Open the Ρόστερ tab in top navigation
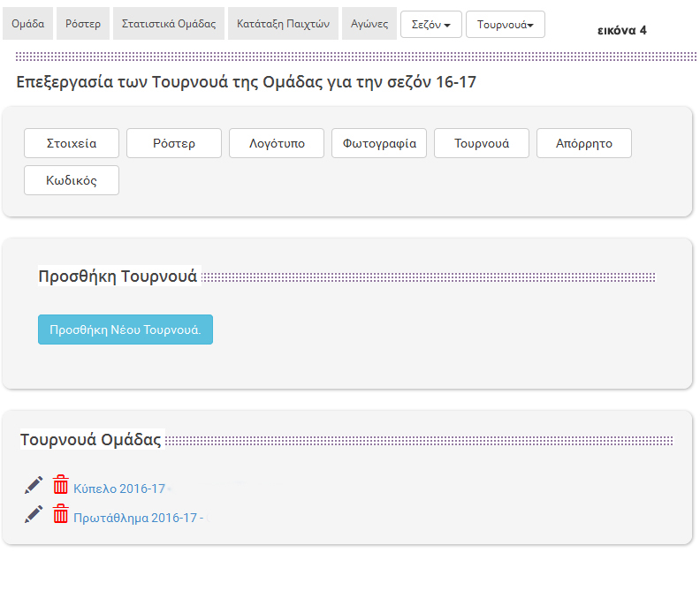700x591 pixels. click(84, 24)
